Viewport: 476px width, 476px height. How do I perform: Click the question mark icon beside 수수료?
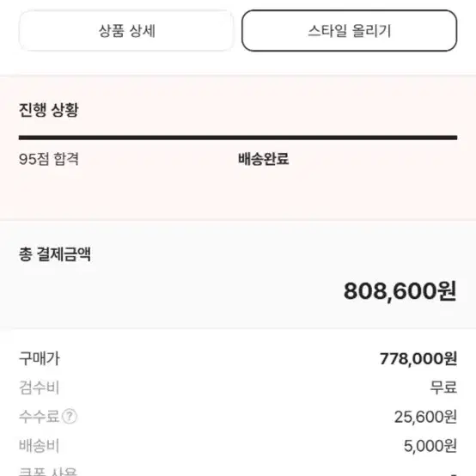tap(70, 417)
